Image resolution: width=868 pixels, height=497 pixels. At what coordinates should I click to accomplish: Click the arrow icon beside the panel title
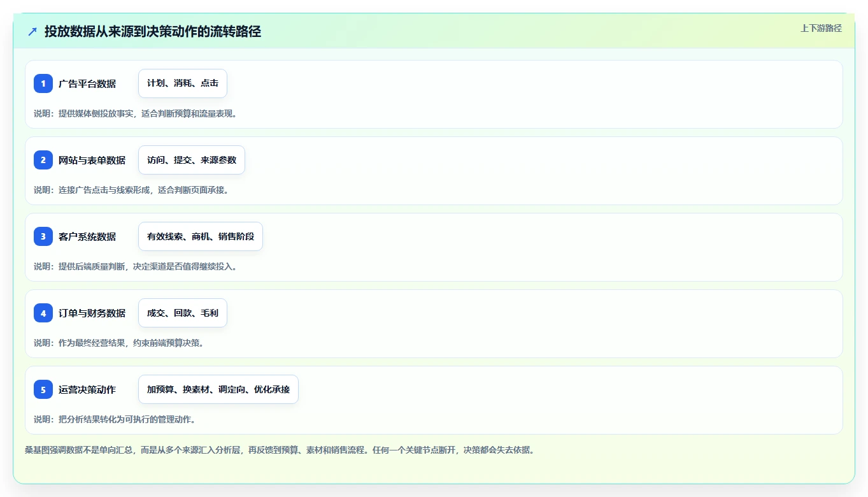click(32, 31)
